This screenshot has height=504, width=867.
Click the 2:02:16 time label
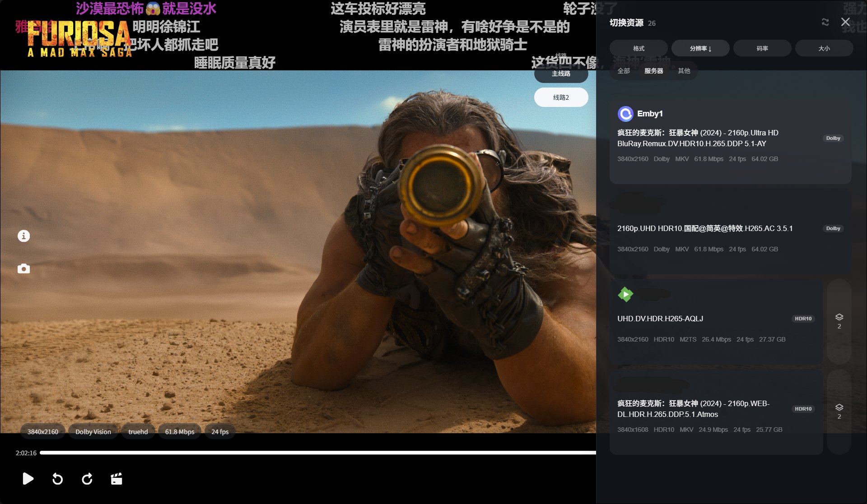[x=26, y=453]
